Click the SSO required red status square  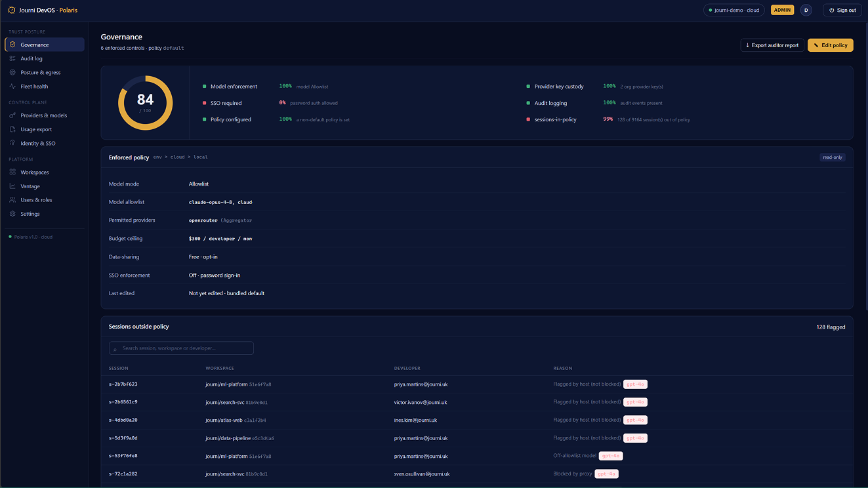tap(204, 103)
